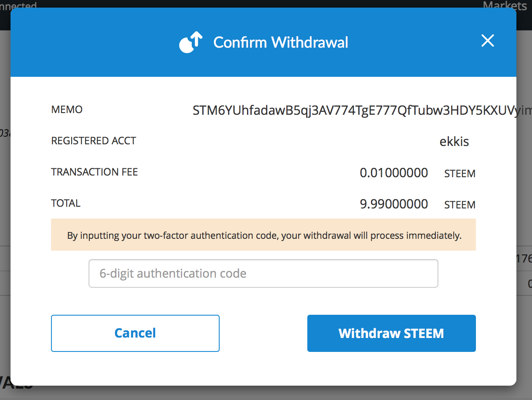
Task: Click the total amount 9.99000000
Action: click(x=394, y=204)
